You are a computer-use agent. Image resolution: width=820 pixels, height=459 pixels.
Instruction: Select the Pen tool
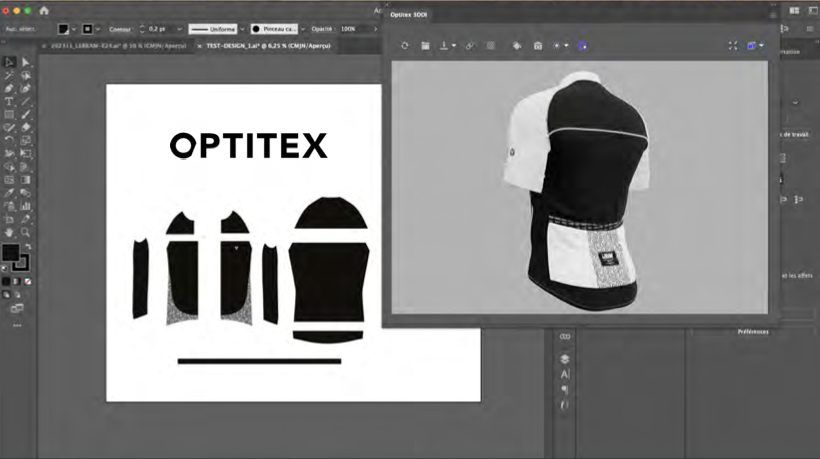(9, 88)
